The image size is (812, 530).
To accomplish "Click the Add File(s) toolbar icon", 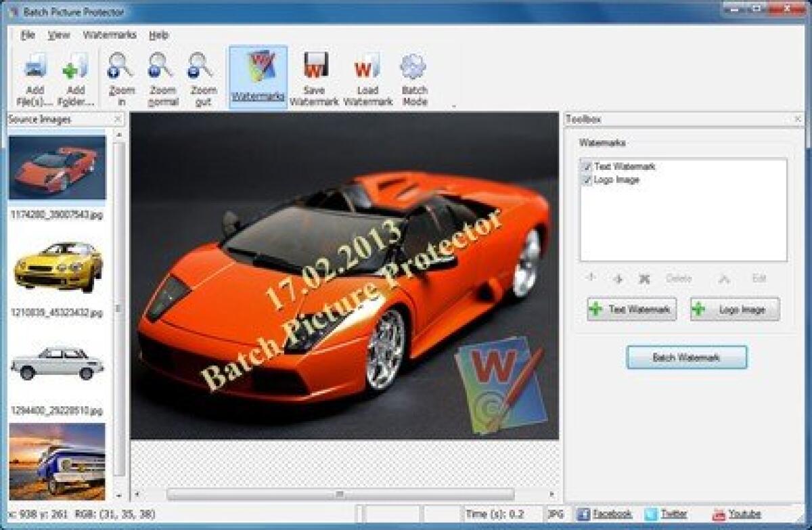I will (x=36, y=74).
